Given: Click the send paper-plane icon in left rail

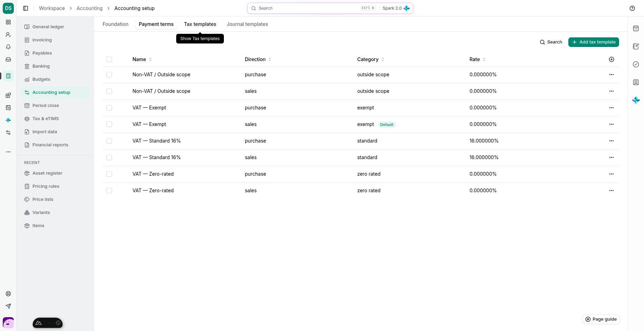Looking at the screenshot, I should point(8,306).
